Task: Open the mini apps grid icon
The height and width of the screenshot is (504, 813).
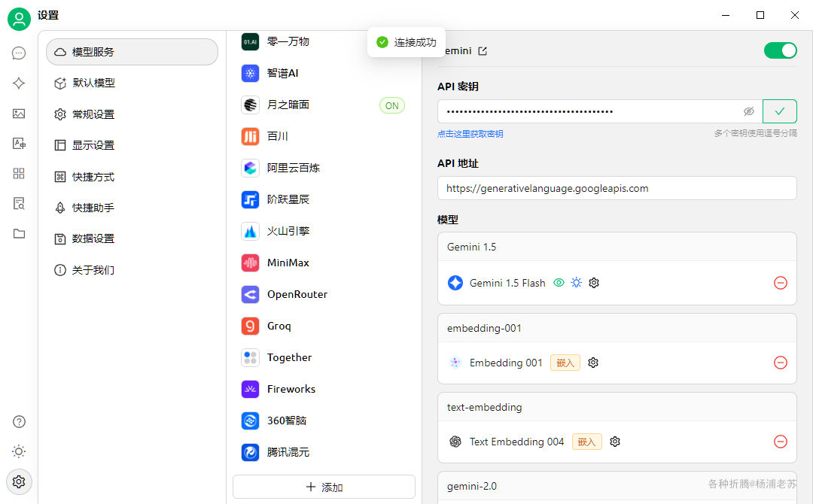Action: click(x=19, y=174)
